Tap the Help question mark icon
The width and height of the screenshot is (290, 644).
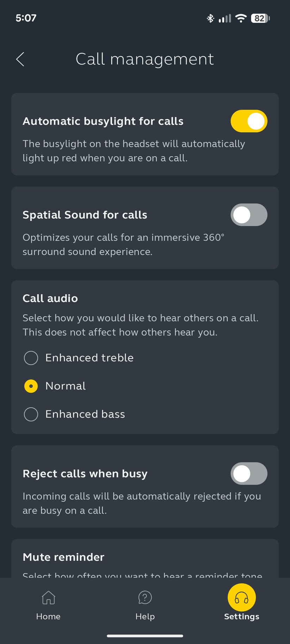pos(145,598)
